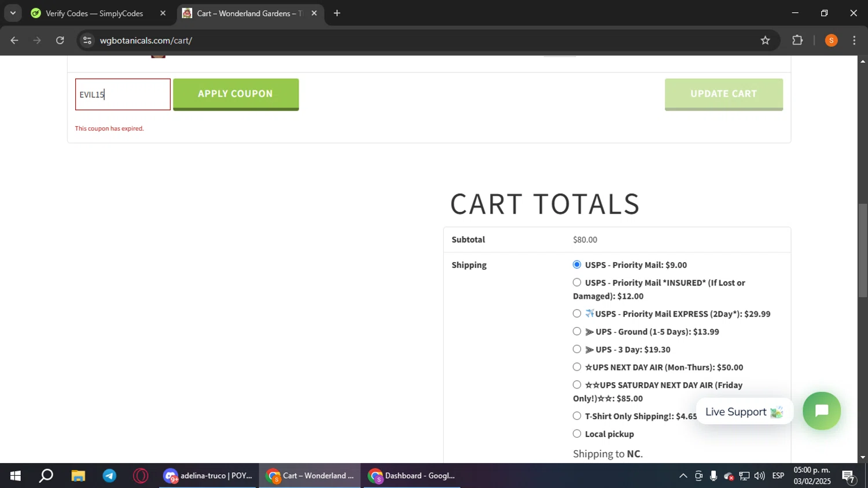Select the Cart Wonderland Gardens tab
This screenshot has width=868, height=488.
point(250,13)
